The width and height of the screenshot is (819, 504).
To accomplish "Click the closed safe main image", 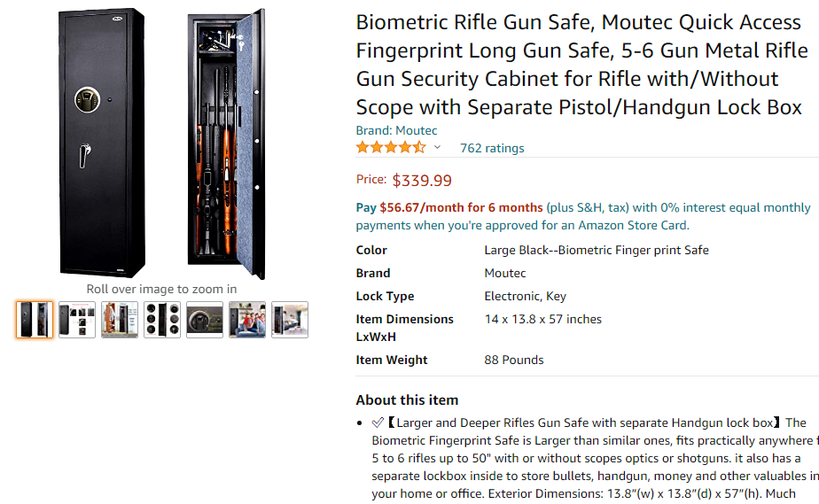I will (102, 142).
